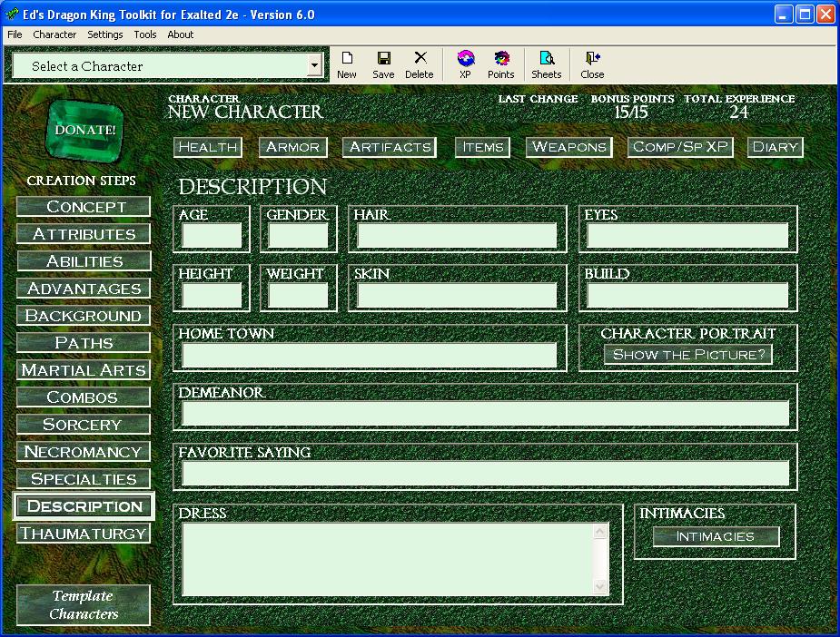
Task: Open the Thaumaturgy step
Action: coord(84,534)
